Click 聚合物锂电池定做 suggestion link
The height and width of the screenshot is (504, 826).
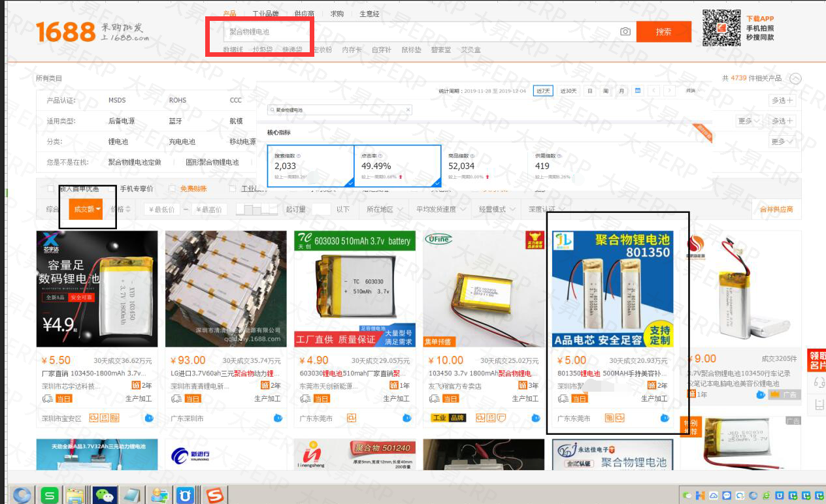tap(135, 162)
